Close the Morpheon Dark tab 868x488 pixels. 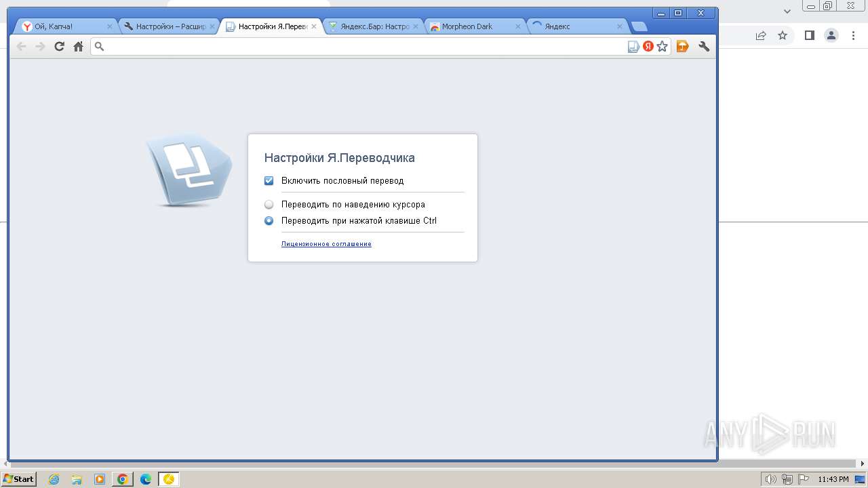(x=518, y=26)
